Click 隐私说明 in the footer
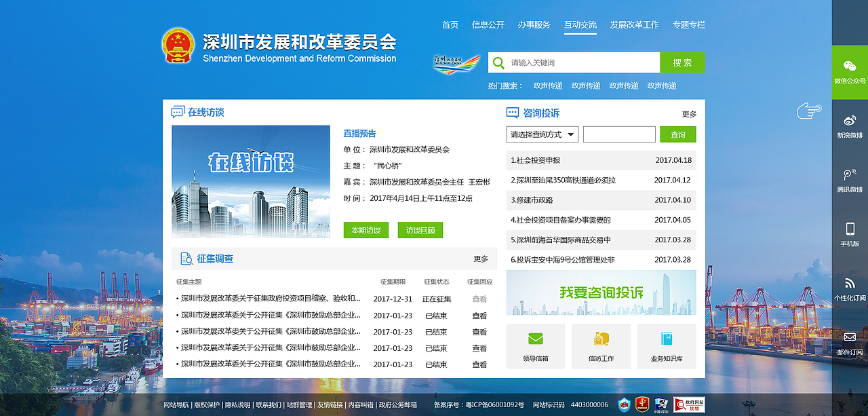868x416 pixels. pyautogui.click(x=238, y=404)
